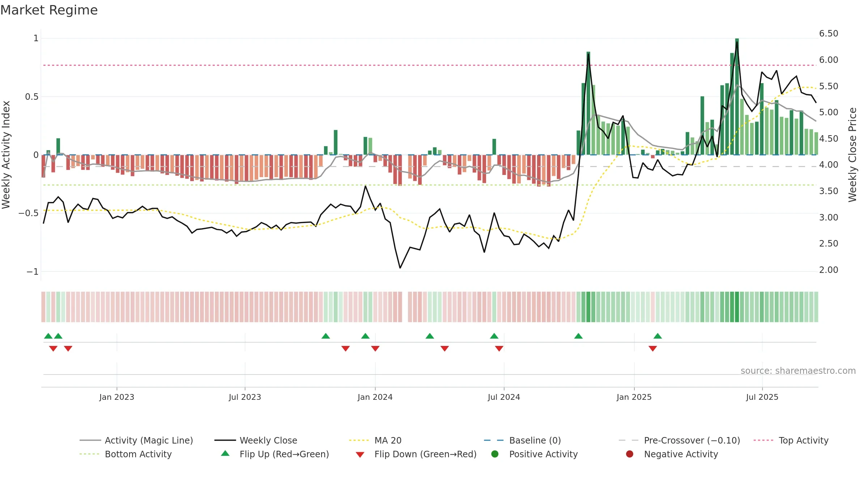Click the flip-down red marker just after Jul 2024
Image resolution: width=868 pixels, height=488 pixels.
tap(499, 348)
